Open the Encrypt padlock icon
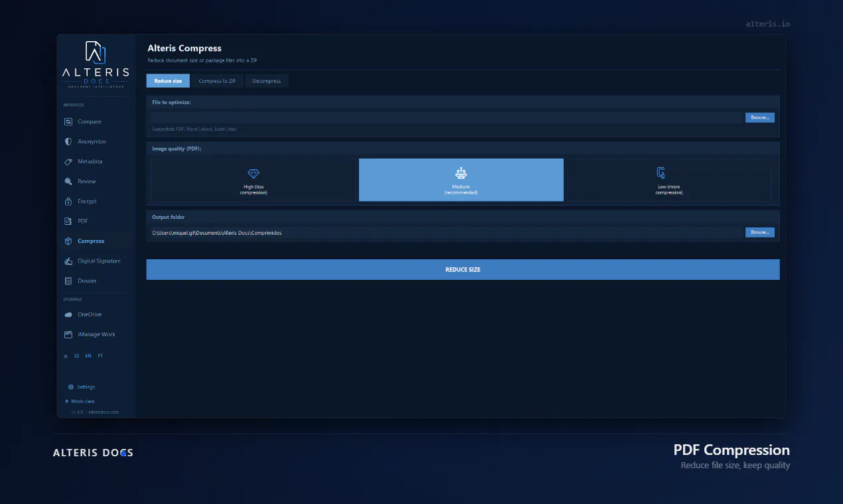This screenshot has height=504, width=843. (68, 202)
